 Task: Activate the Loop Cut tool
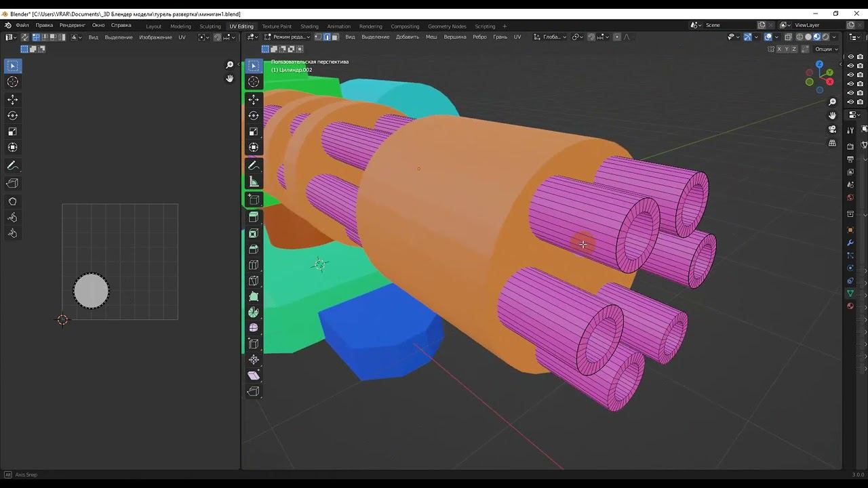254,265
